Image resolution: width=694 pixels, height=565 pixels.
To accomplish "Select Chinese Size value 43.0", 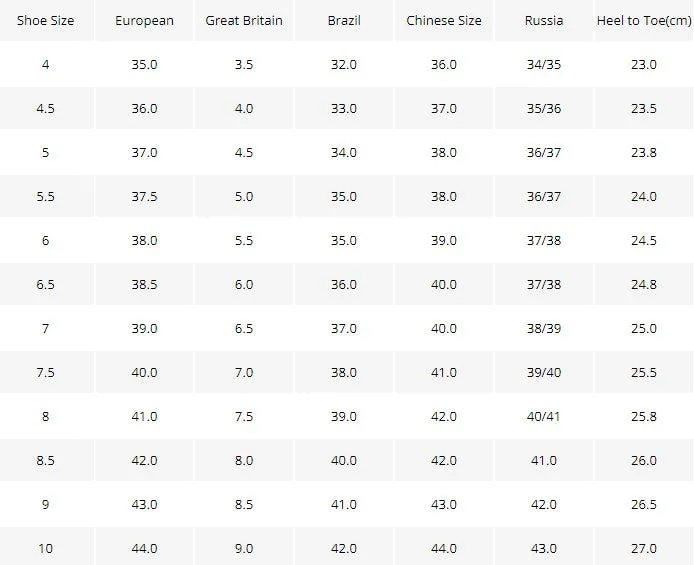I will 444,505.
